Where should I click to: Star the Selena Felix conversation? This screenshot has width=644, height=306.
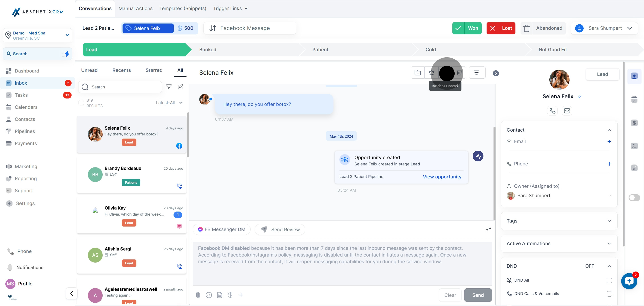click(432, 73)
